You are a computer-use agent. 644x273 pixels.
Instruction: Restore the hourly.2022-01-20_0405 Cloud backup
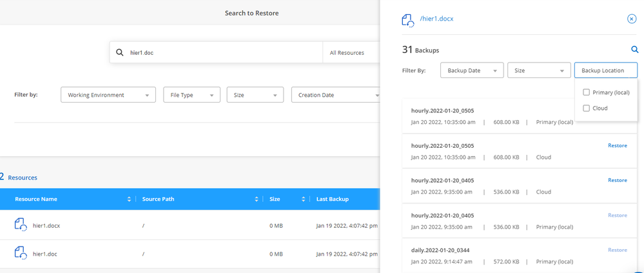(x=617, y=181)
